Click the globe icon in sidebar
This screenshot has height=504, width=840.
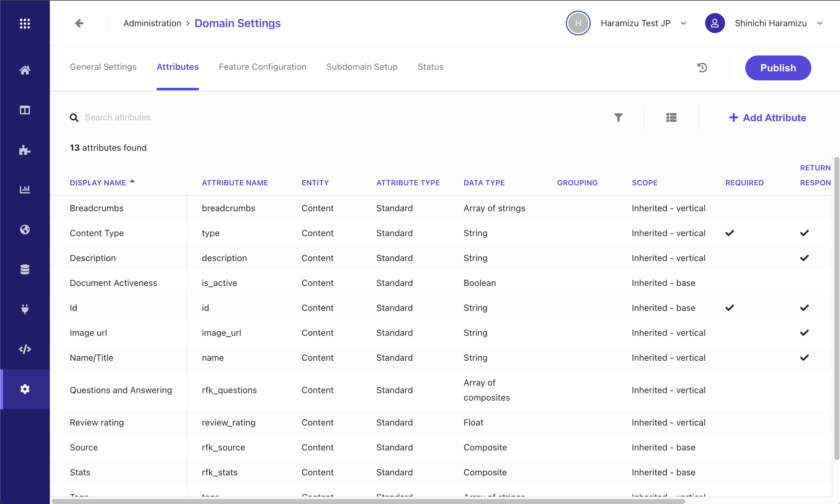coord(25,230)
